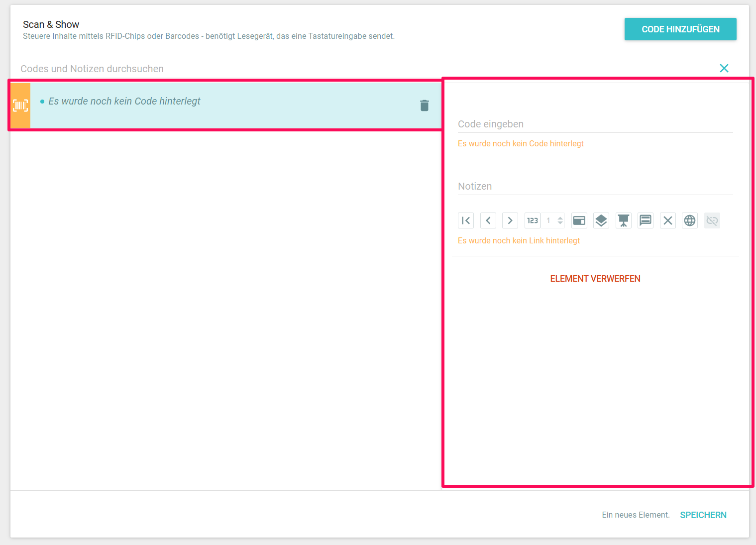Clear the search with the teal X
756x545 pixels.
click(x=724, y=68)
